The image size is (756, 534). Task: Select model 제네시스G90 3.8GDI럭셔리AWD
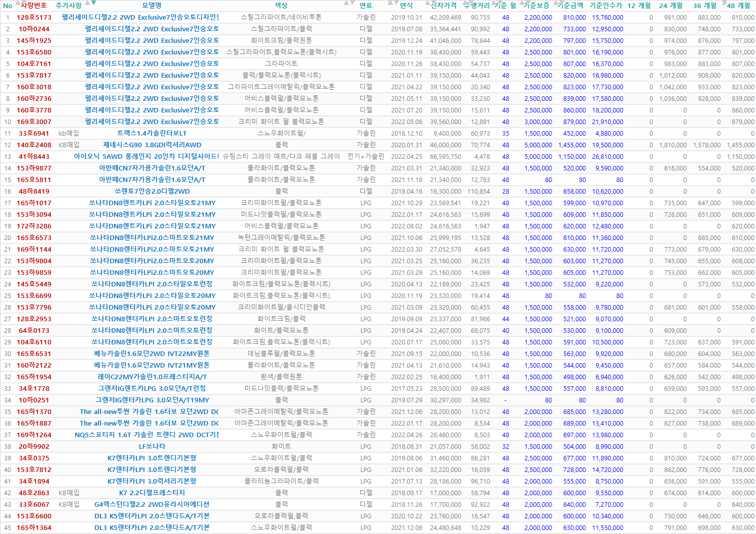pyautogui.click(x=152, y=145)
